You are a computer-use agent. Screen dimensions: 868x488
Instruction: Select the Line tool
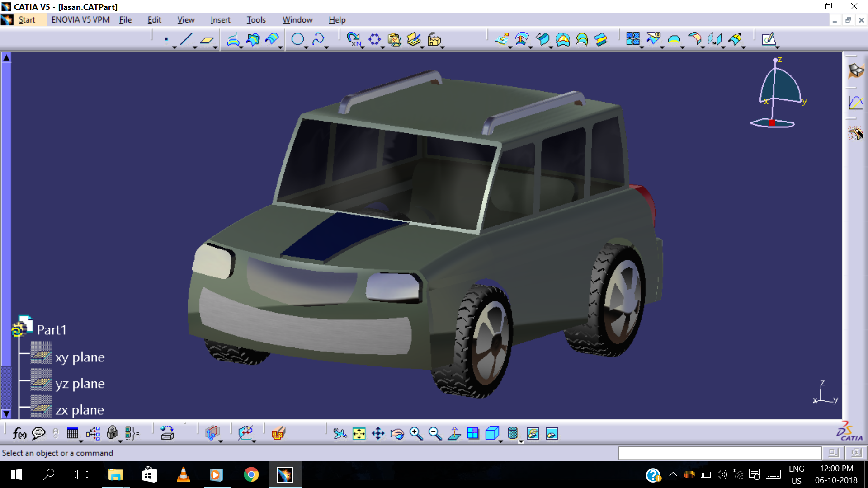(x=186, y=40)
